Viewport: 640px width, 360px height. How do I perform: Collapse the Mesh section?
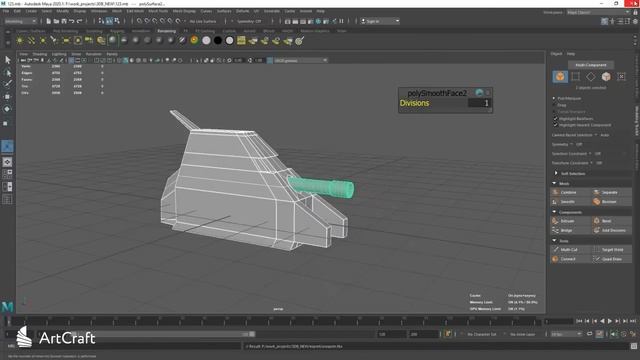click(x=554, y=183)
